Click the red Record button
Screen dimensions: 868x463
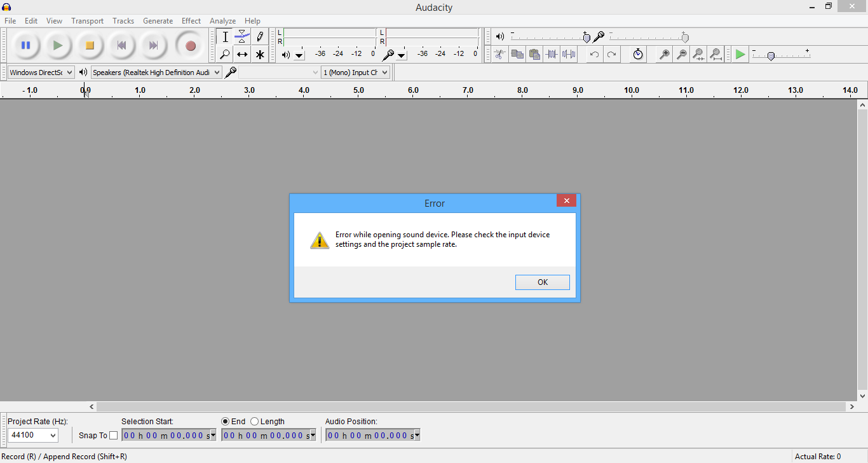[190, 45]
